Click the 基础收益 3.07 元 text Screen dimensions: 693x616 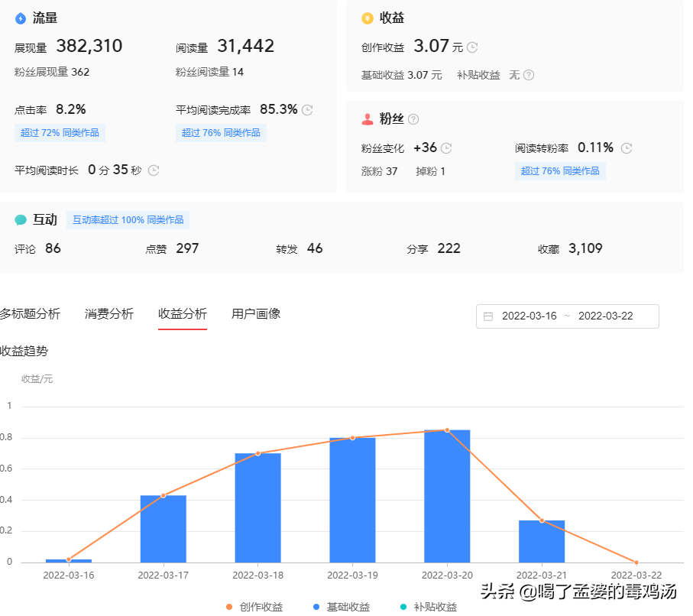click(x=401, y=75)
